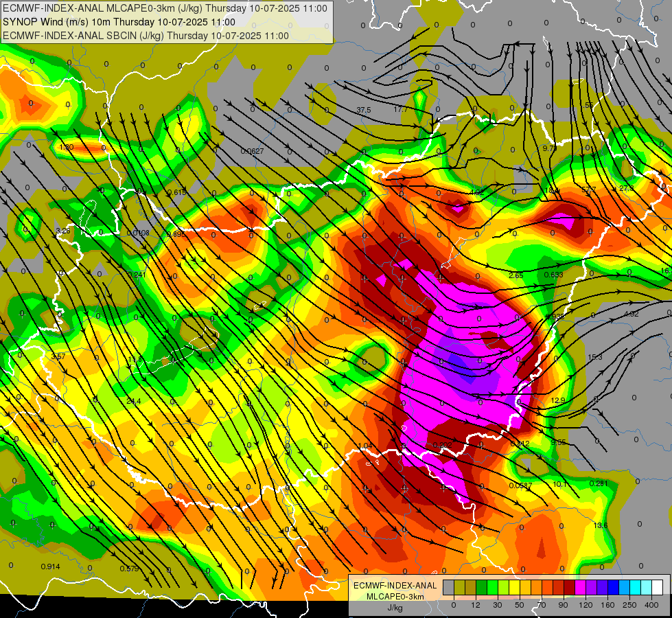Click the map value 17.7
Screen dimensions: 672x618
coord(400,109)
